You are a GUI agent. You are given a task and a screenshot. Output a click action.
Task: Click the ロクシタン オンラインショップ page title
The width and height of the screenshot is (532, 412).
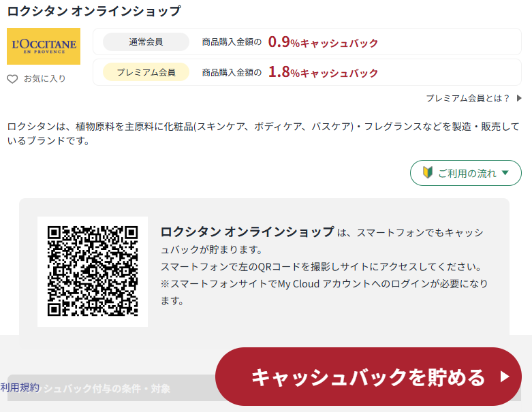click(x=94, y=11)
